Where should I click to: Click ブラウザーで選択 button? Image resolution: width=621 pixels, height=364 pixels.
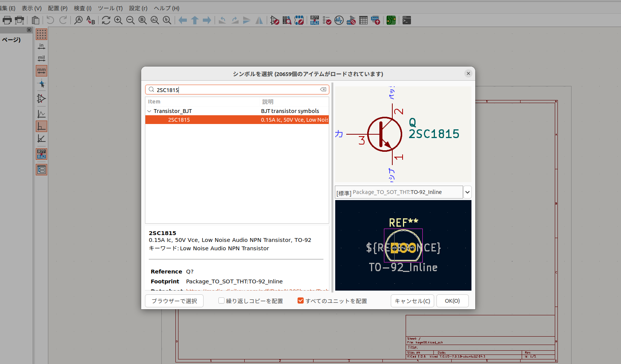click(174, 301)
